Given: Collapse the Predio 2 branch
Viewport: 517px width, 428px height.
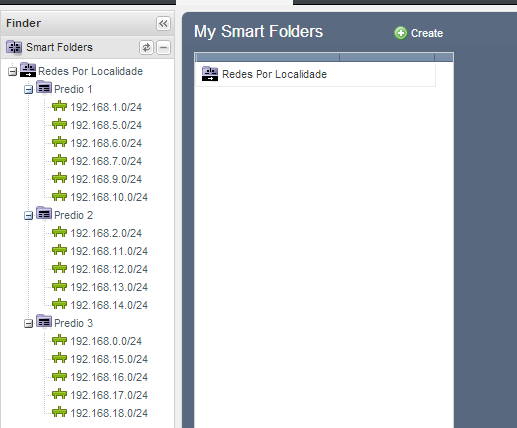Looking at the screenshot, I should tap(28, 216).
